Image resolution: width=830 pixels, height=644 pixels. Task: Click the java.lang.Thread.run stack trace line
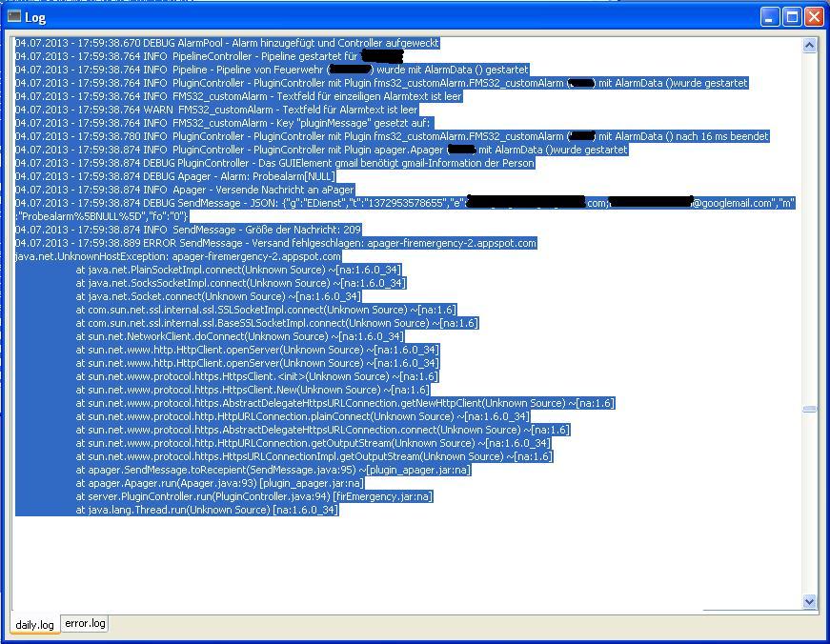point(207,510)
